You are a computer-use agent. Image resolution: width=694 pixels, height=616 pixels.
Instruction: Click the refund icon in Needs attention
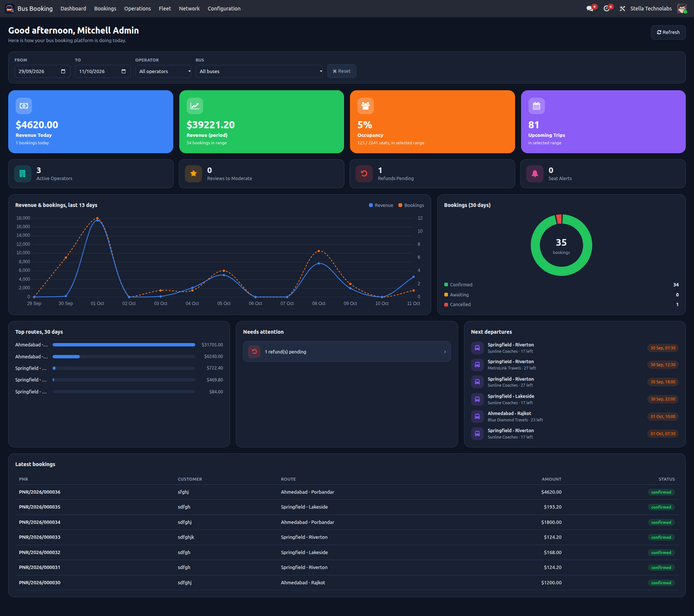click(254, 352)
